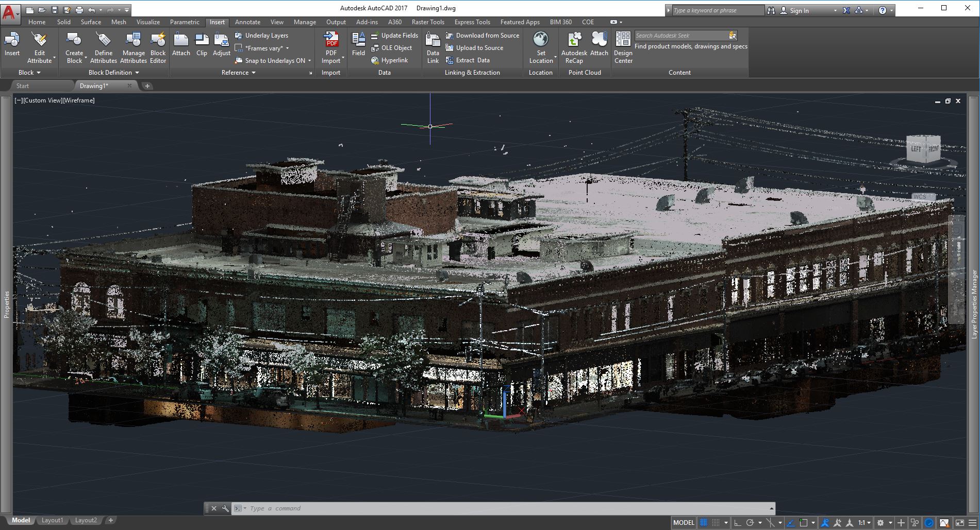Open the quick access toolbar customize dropdown
This screenshot has width=980, height=530.
(x=127, y=10)
